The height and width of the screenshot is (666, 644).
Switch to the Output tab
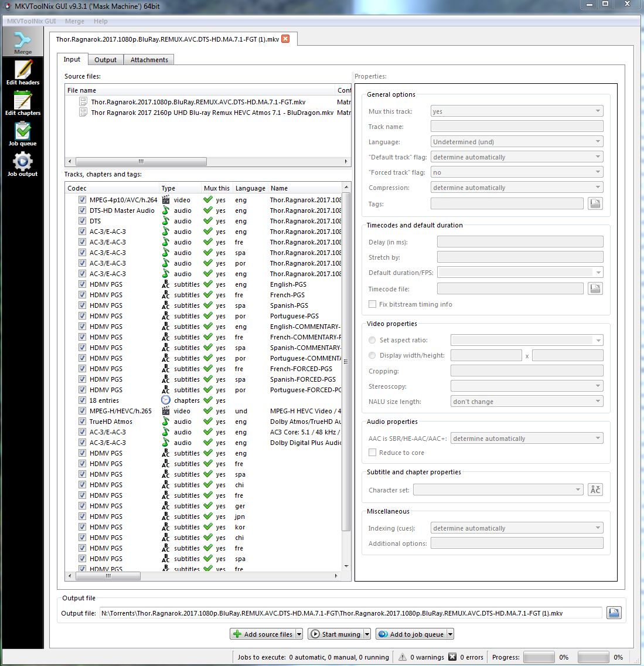(x=105, y=60)
